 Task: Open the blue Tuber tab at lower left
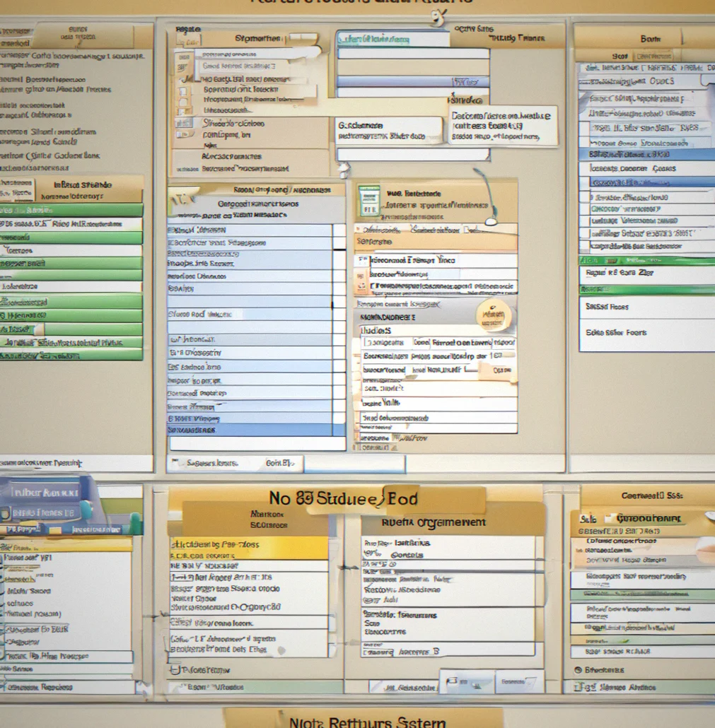click(45, 493)
